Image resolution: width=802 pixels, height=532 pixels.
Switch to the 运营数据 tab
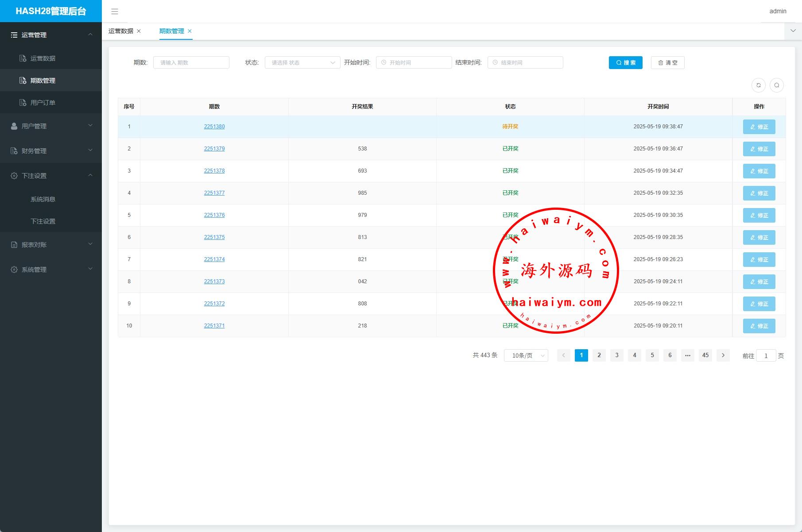tap(121, 31)
